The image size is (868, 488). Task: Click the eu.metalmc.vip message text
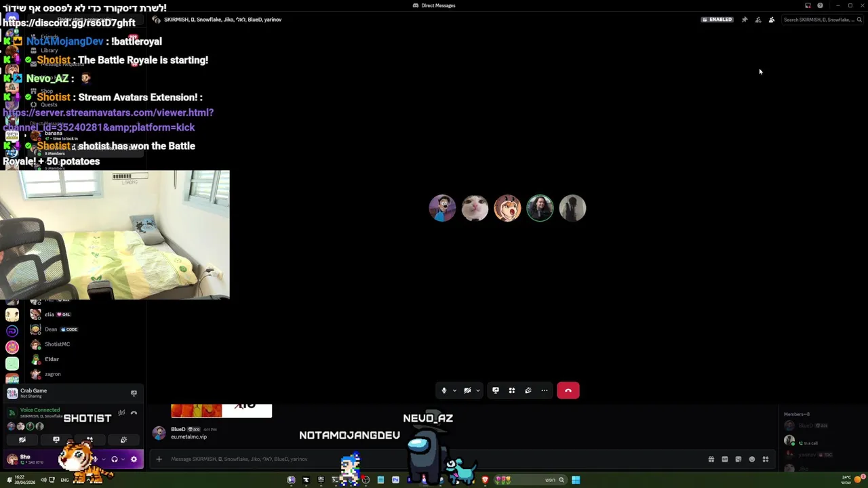click(189, 437)
